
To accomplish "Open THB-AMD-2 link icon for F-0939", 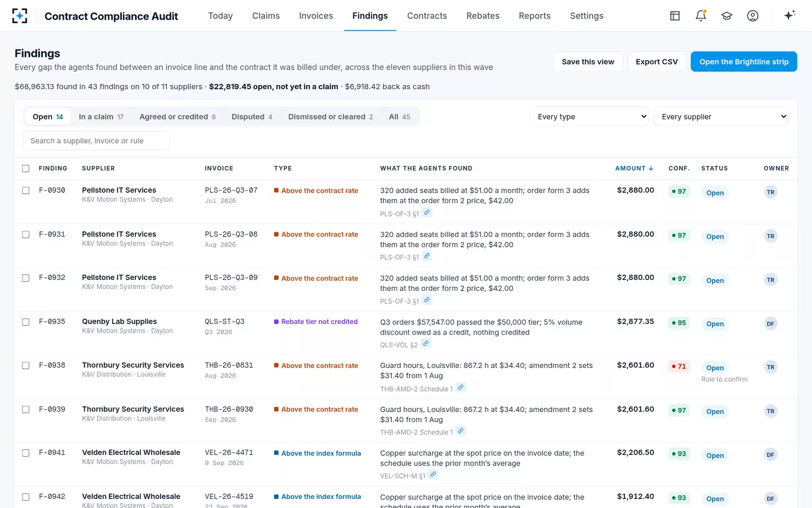I will [x=461, y=431].
